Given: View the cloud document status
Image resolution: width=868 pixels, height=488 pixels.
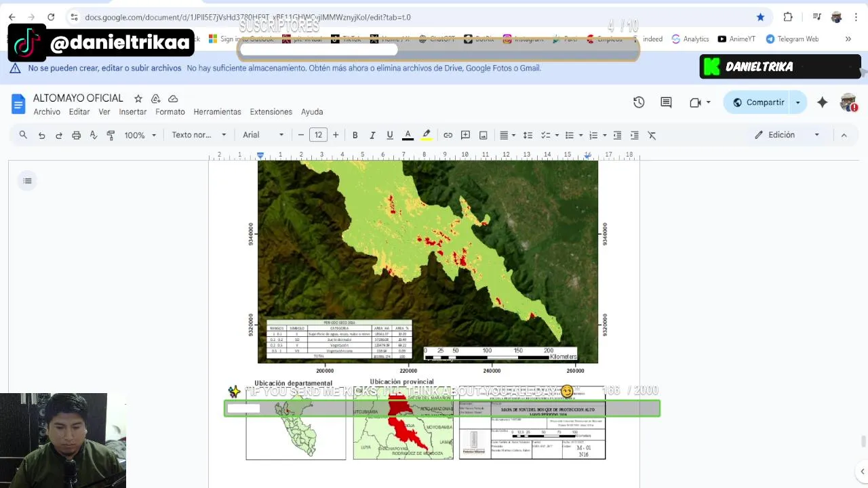Looking at the screenshot, I should pos(173,98).
